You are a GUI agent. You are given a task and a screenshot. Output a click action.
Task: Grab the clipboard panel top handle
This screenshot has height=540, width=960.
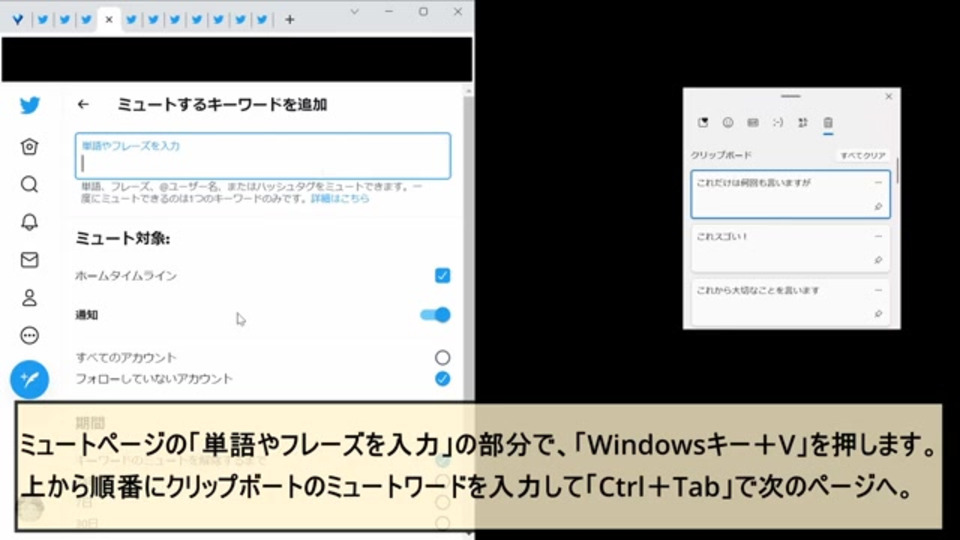[790, 96]
